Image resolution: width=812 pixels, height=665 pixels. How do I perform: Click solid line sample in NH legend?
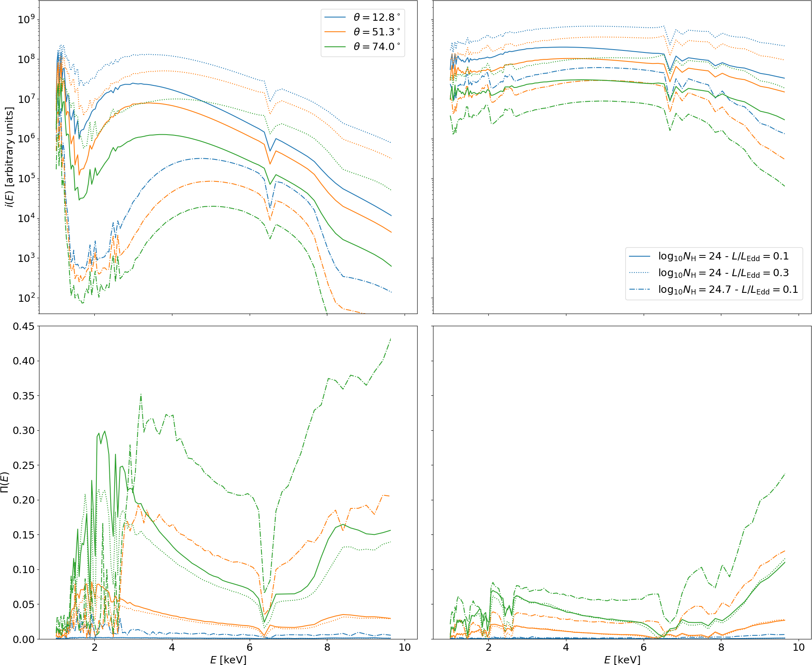pyautogui.click(x=640, y=256)
